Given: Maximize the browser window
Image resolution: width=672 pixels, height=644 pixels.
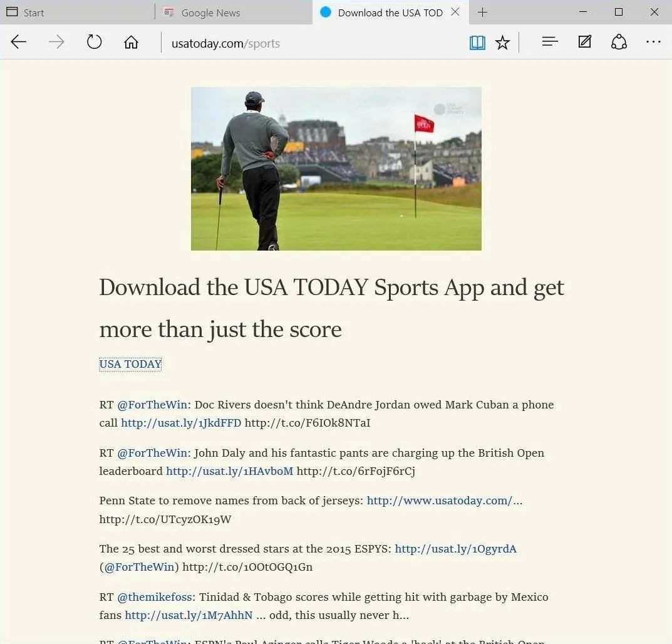Looking at the screenshot, I should point(618,12).
